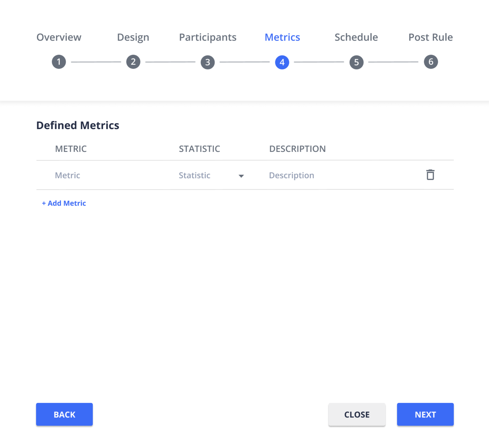Navigate to the Schedule step
Image resolution: width=489 pixels, height=448 pixels.
[x=356, y=37]
